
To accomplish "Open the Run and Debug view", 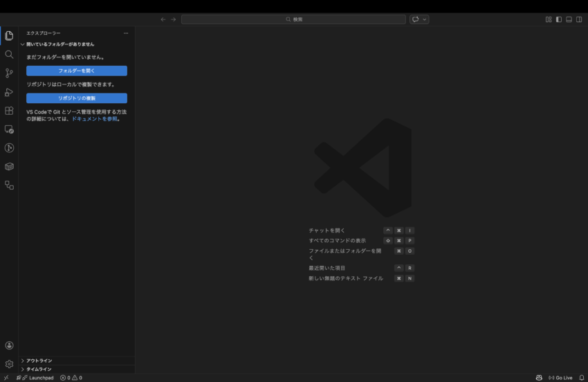I will click(9, 92).
